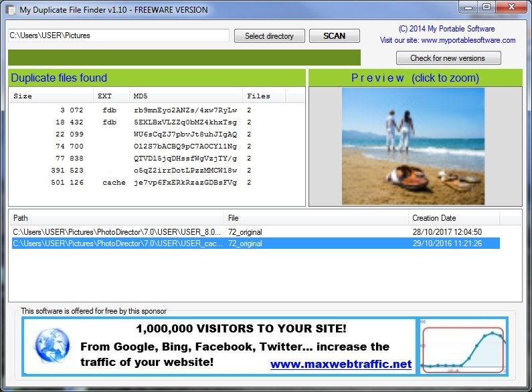This screenshot has width=532, height=392.
Task: Click the 1,000,000 VISITORS banner headline
Action: tap(241, 328)
